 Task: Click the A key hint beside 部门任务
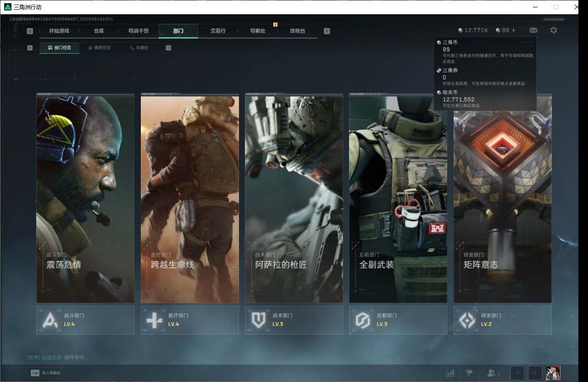30,48
